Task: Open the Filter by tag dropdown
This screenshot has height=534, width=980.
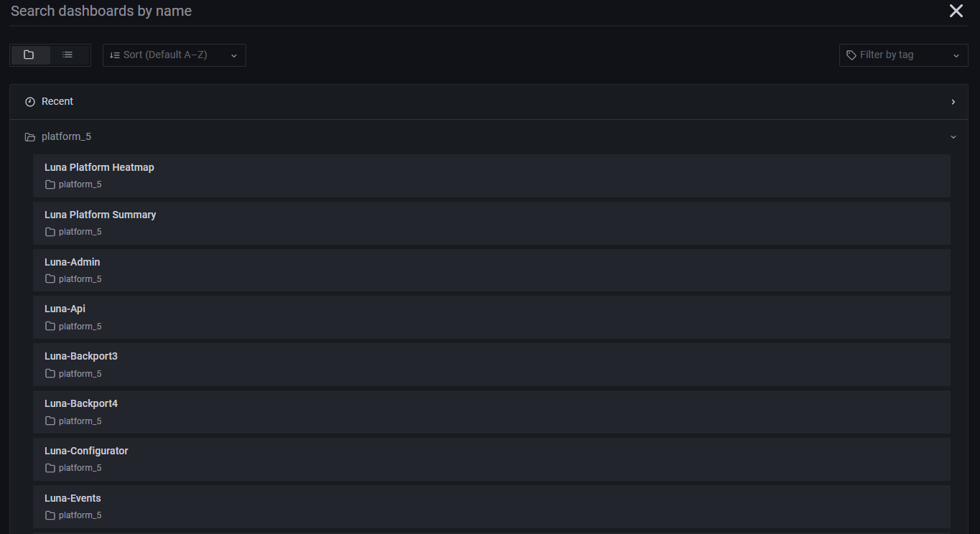Action: coord(903,55)
